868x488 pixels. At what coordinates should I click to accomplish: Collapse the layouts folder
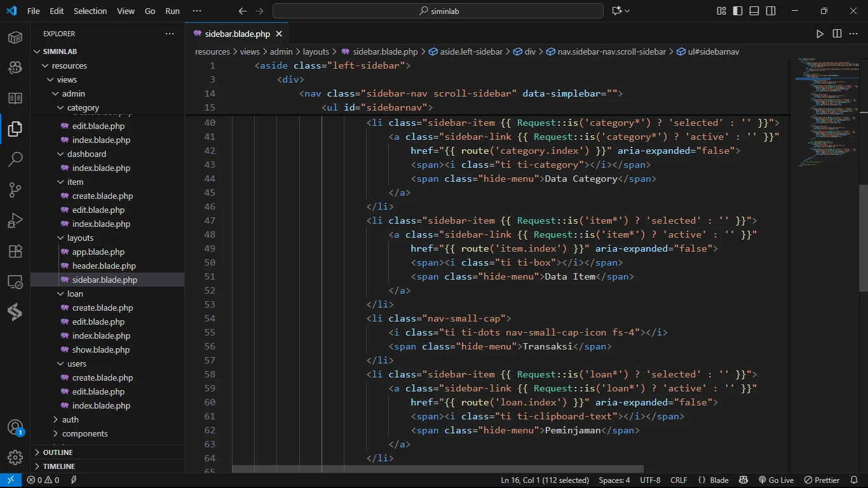[x=80, y=238]
